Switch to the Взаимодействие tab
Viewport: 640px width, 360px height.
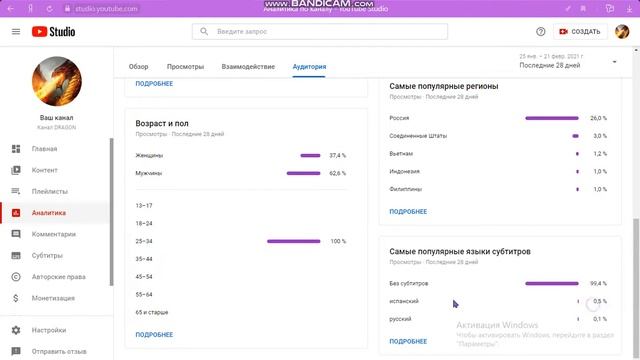(248, 67)
